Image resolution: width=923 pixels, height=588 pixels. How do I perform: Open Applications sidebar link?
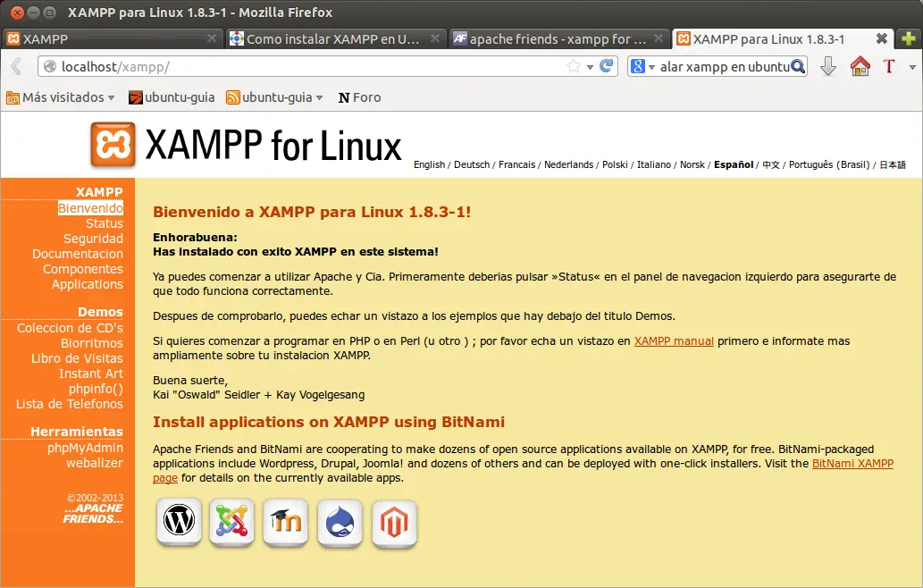point(88,284)
